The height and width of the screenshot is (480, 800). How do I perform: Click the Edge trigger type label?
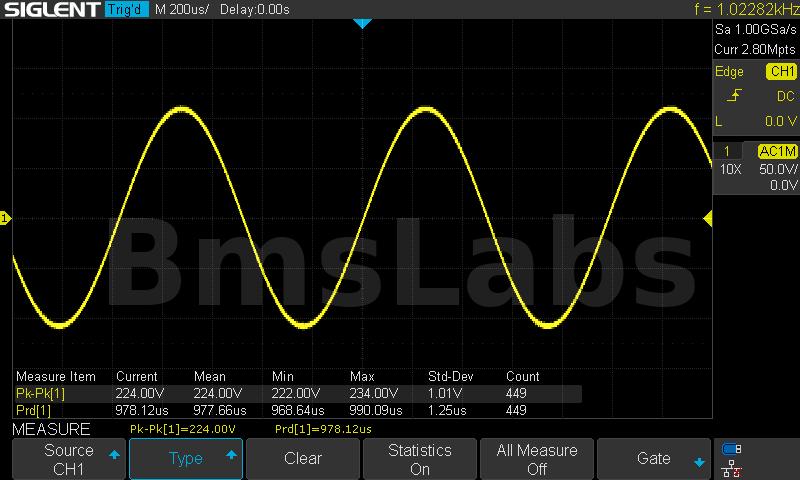[729, 71]
